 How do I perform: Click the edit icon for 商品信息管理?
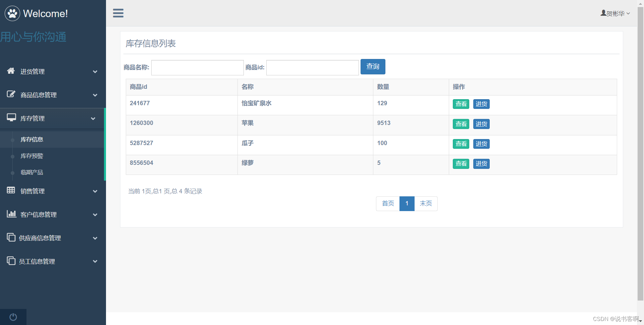11,94
